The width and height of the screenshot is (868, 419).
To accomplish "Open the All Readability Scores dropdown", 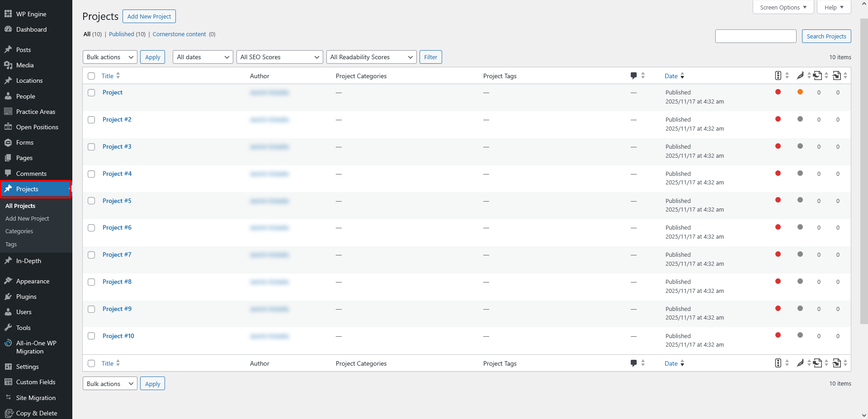I will point(371,57).
